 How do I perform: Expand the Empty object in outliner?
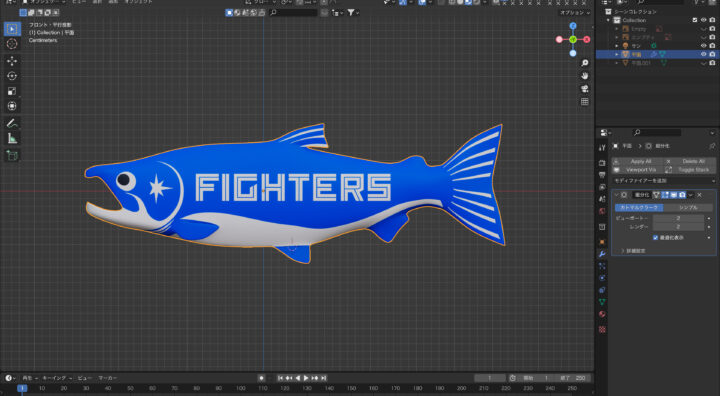point(617,29)
